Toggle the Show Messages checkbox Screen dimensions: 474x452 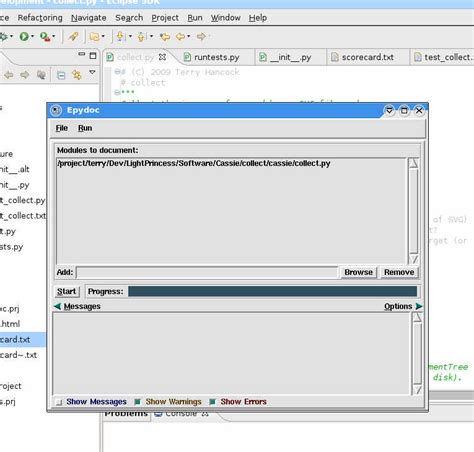59,402
